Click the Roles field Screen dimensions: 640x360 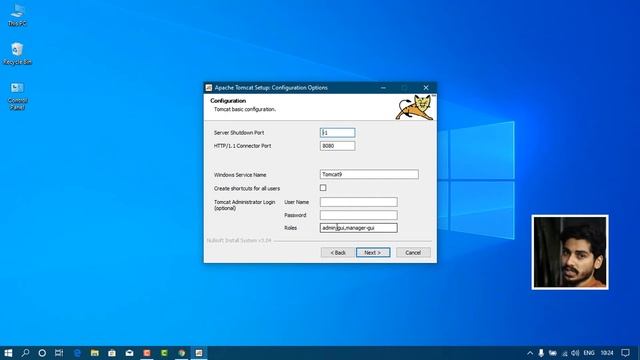point(358,228)
